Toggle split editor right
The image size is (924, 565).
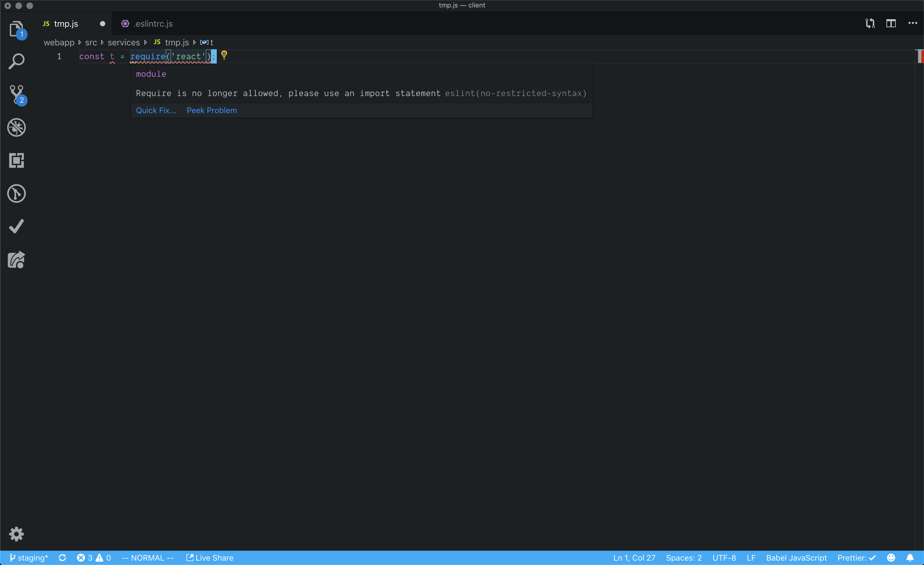[x=891, y=23]
